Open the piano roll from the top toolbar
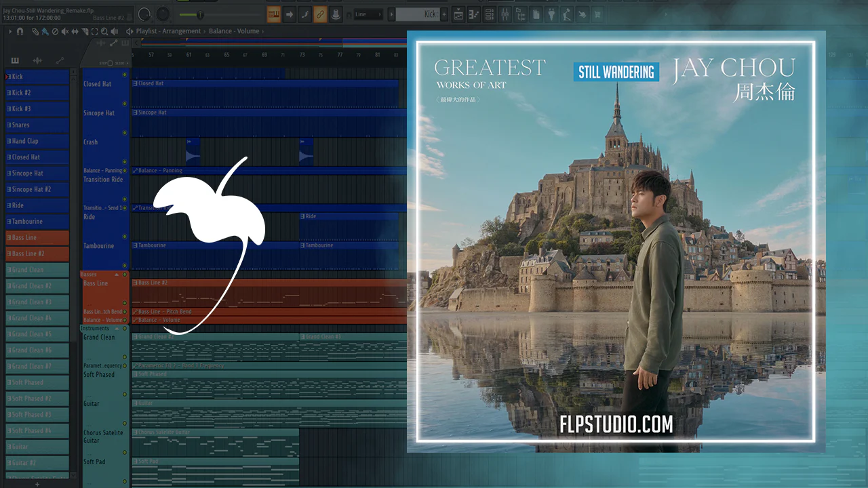The height and width of the screenshot is (488, 868). [474, 14]
